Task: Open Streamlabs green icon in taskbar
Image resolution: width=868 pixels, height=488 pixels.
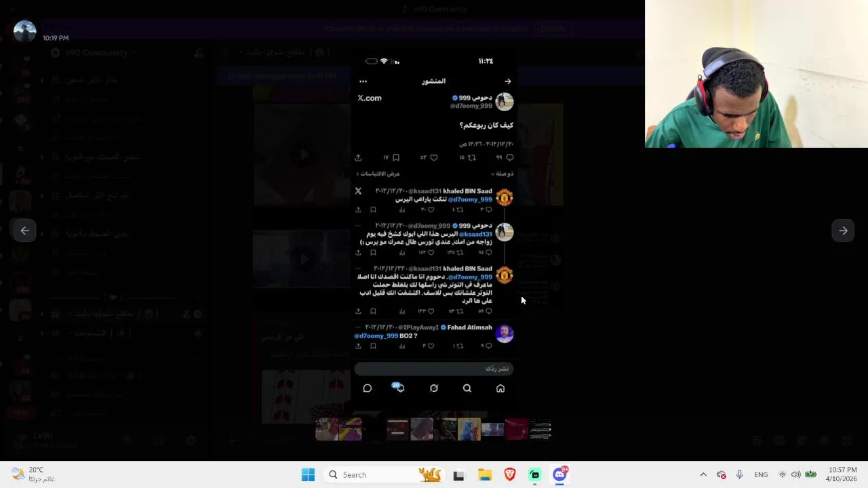Action: [x=535, y=475]
